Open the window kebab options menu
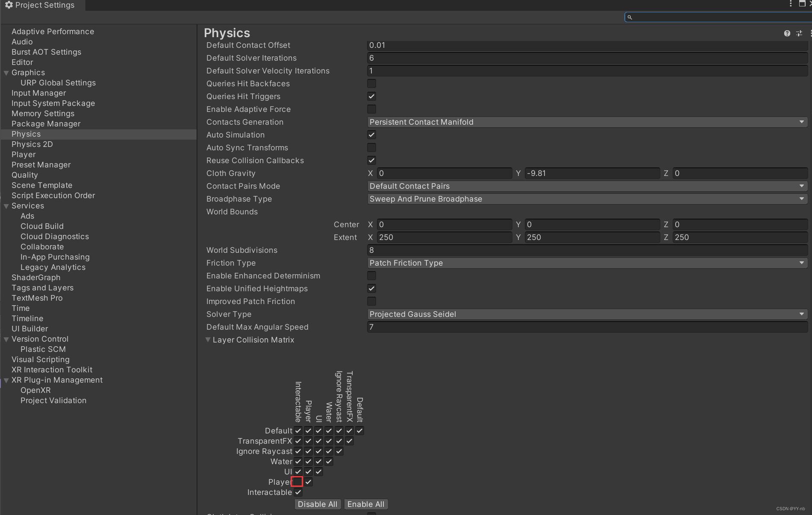The height and width of the screenshot is (515, 812). (791, 4)
